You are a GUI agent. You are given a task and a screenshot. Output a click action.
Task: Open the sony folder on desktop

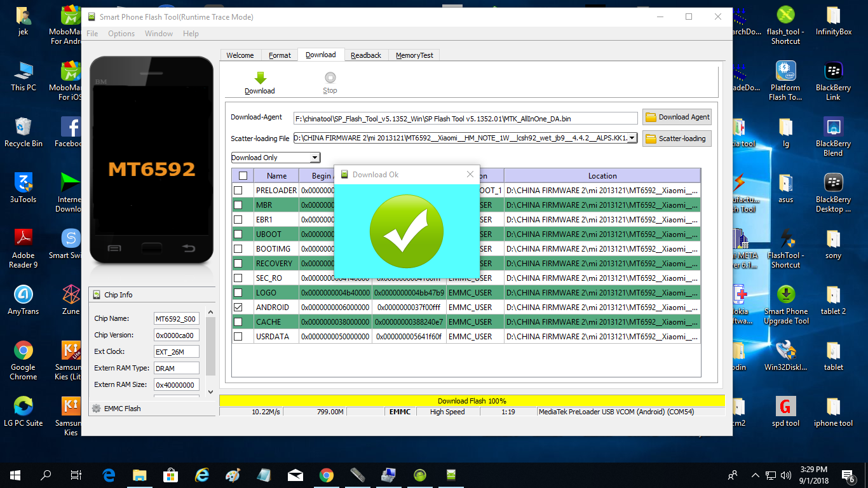point(833,244)
